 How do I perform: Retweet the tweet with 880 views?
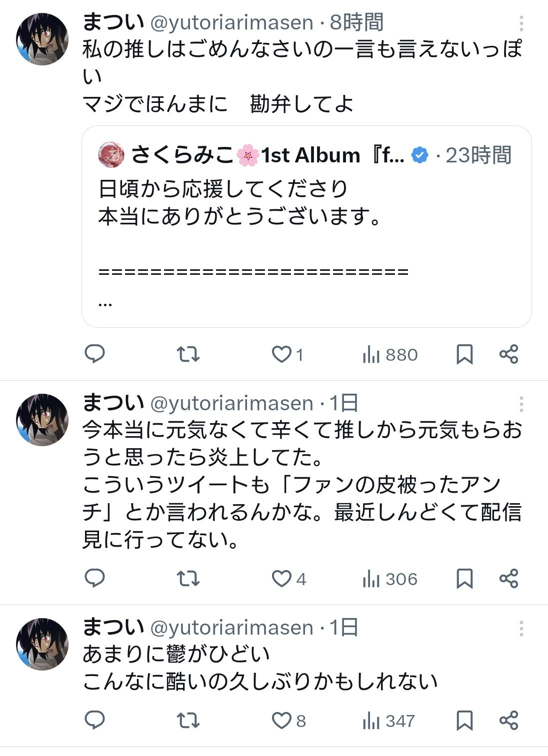pyautogui.click(x=188, y=354)
